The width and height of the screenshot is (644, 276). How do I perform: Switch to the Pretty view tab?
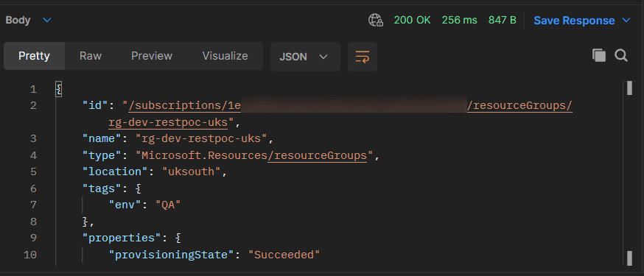[x=34, y=56]
